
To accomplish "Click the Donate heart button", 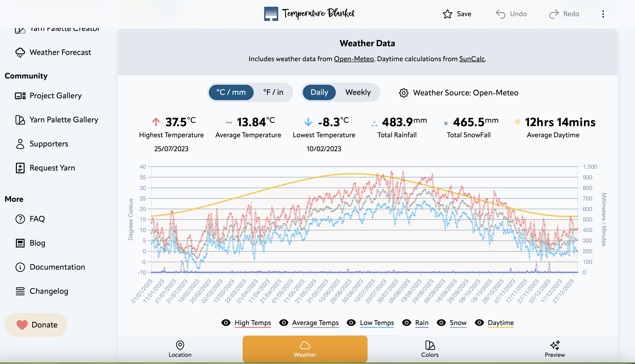I will point(36,325).
